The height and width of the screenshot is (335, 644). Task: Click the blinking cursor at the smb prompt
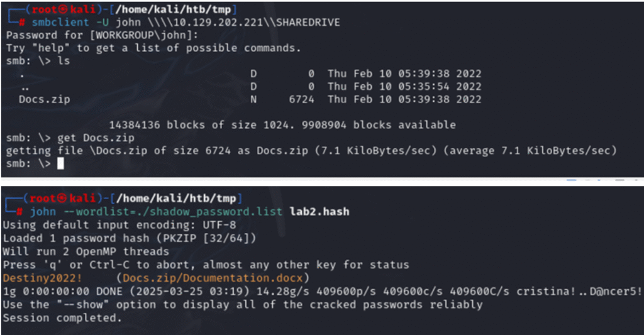coord(60,164)
